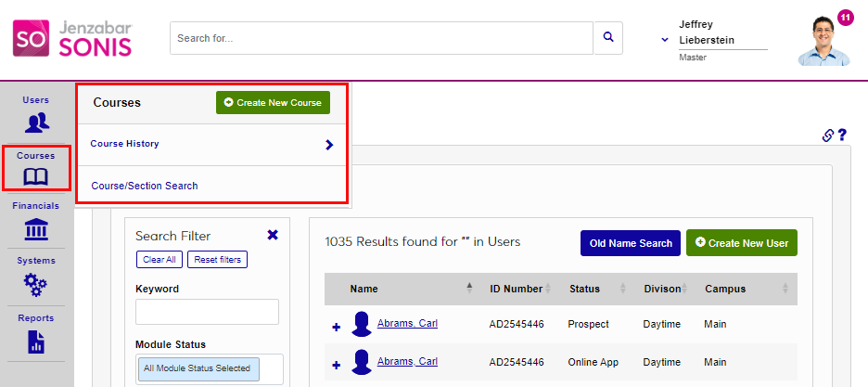Click the Create New Course button
This screenshot has width=868, height=387.
coord(273,102)
